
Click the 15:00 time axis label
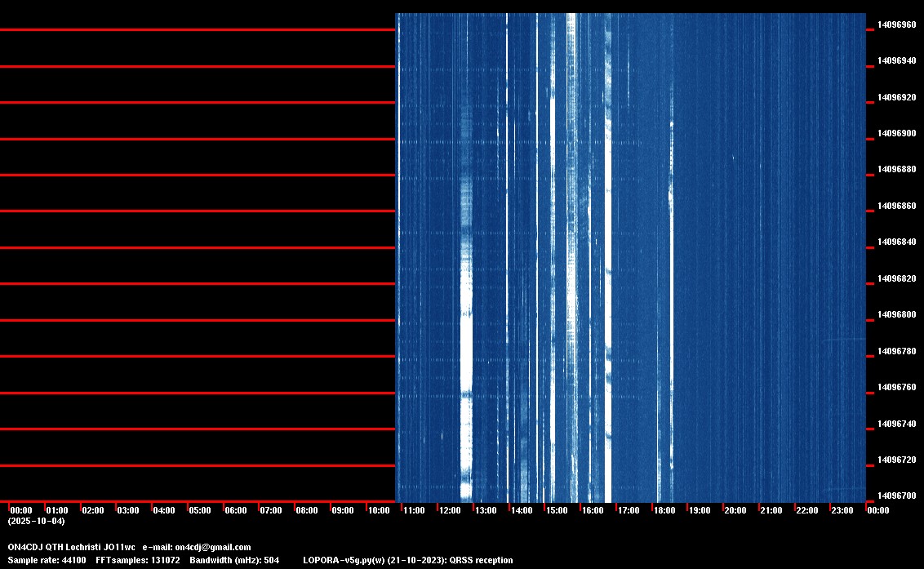(557, 510)
